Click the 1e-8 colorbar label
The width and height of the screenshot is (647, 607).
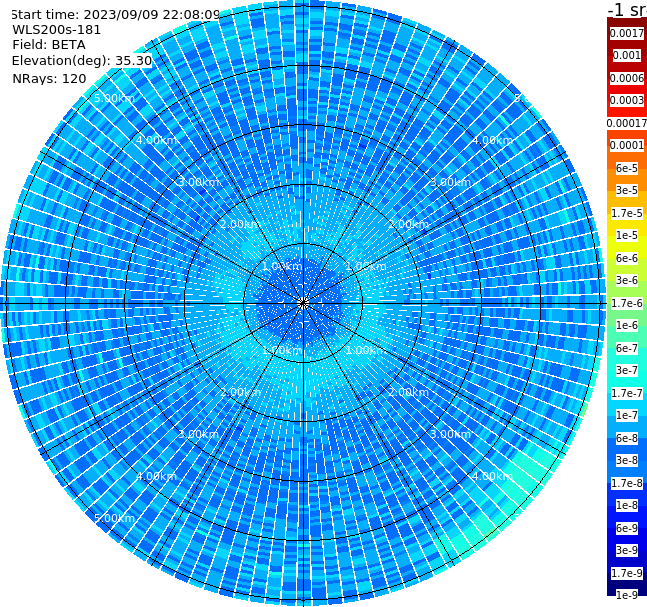(x=627, y=505)
